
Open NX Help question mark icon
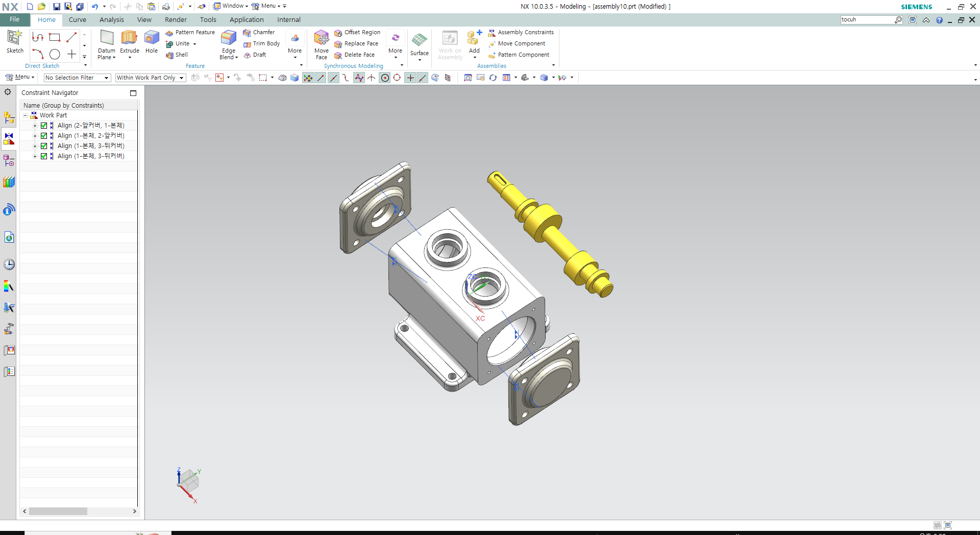[x=939, y=20]
